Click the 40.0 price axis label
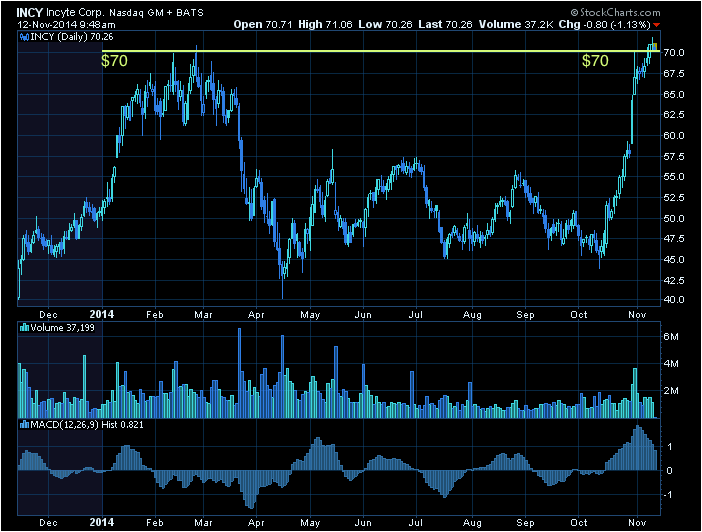702x532 pixels. (x=674, y=300)
